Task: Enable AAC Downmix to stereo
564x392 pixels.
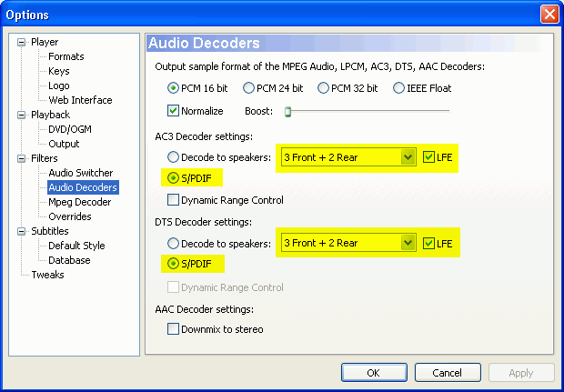Action: pyautogui.click(x=174, y=329)
